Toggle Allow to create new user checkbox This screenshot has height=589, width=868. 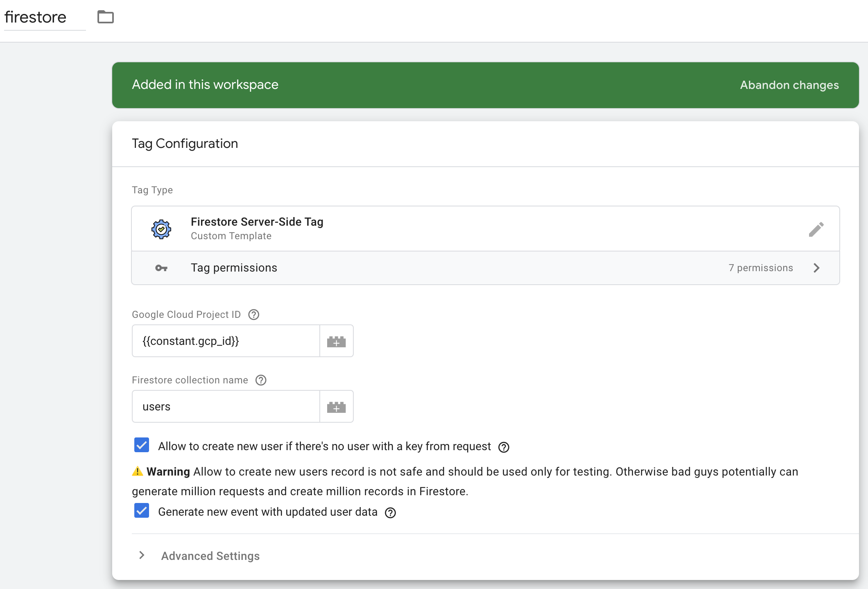coord(142,446)
